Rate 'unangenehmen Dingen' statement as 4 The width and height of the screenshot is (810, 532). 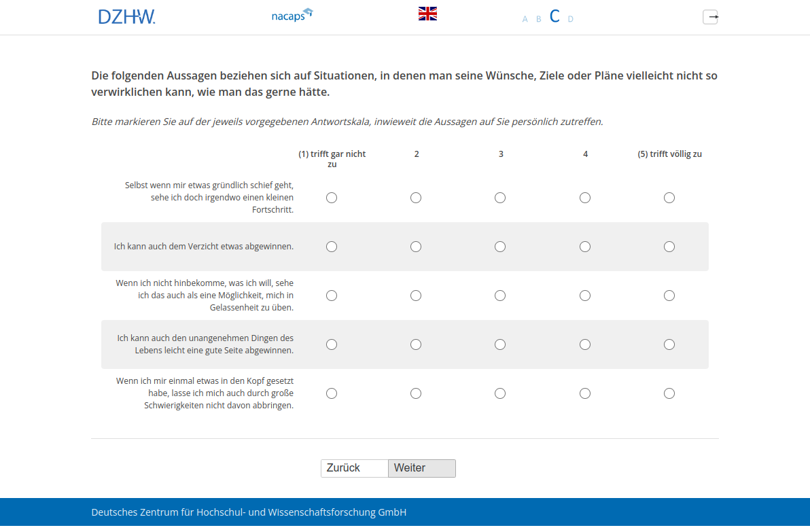point(585,344)
